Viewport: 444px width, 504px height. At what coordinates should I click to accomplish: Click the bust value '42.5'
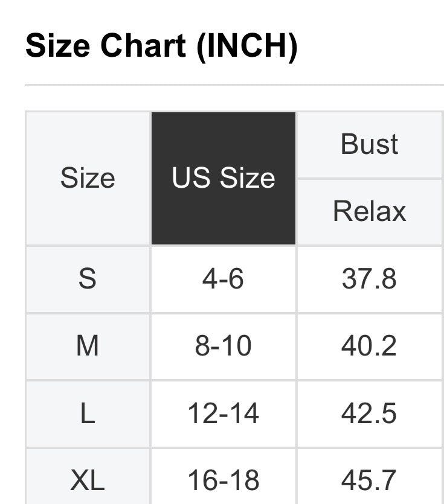coord(370,414)
